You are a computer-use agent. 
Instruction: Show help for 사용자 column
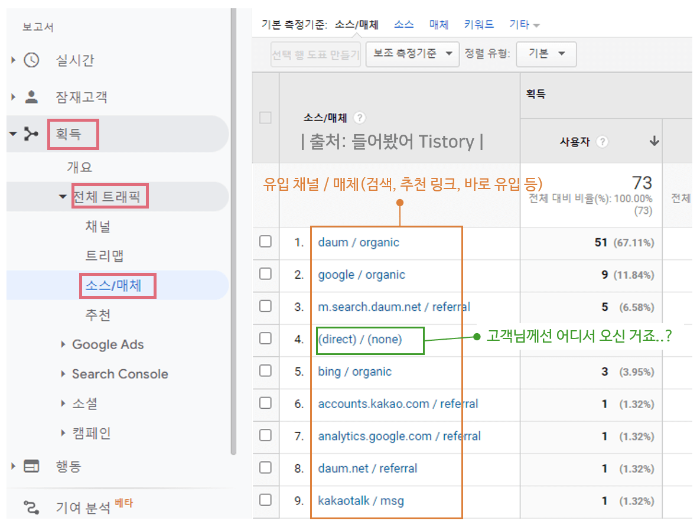[x=602, y=142]
